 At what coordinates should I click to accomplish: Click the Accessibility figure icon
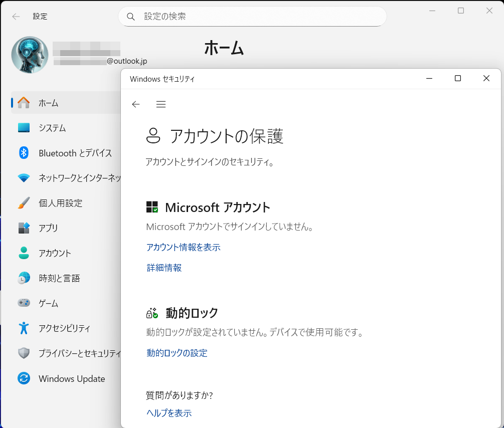[24, 328]
